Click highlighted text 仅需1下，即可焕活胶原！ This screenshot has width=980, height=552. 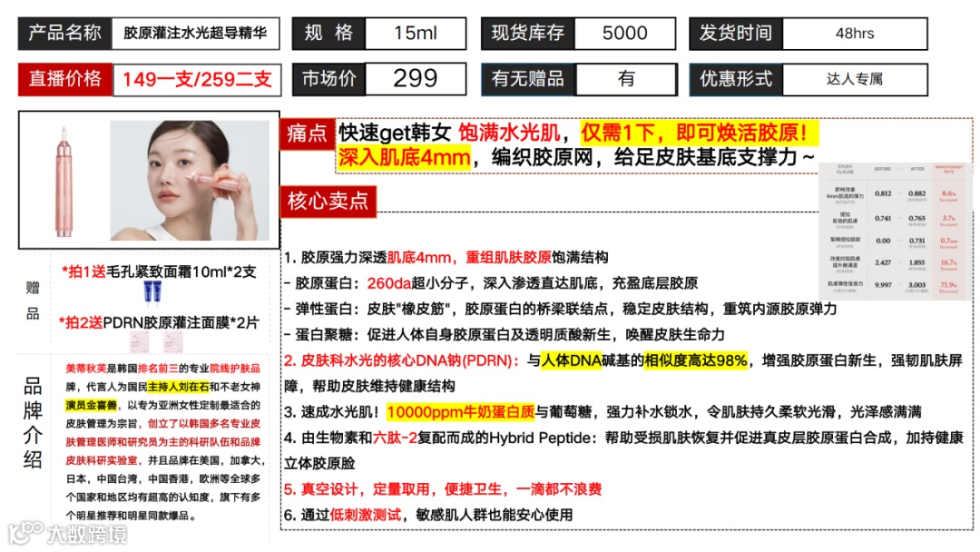[x=698, y=133]
